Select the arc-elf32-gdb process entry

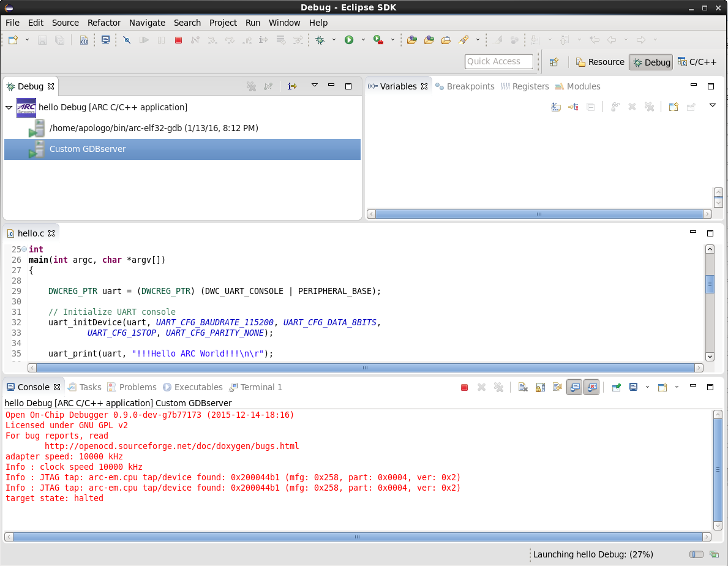coord(154,128)
